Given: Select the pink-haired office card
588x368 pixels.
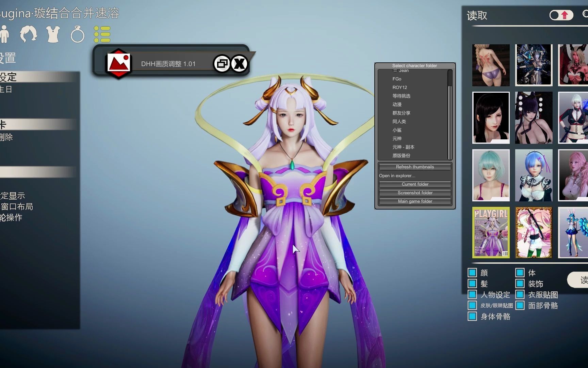Looking at the screenshot, I should coord(573,175).
